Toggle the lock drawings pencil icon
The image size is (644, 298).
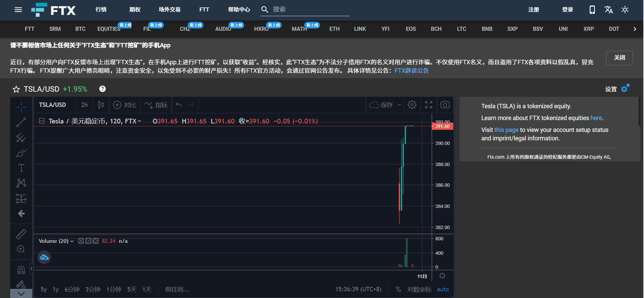coord(21,285)
